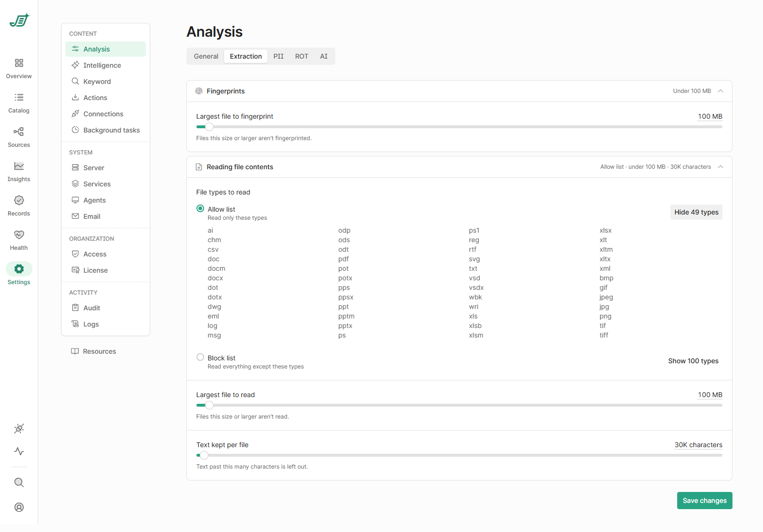Image resolution: width=763 pixels, height=532 pixels.
Task: Select the Settings gear icon
Action: [x=19, y=269]
